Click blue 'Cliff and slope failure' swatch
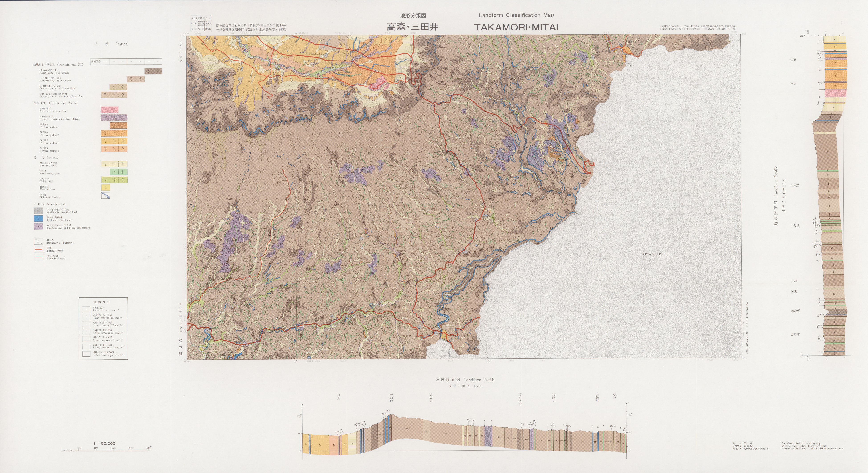868x473 pixels. click(38, 218)
